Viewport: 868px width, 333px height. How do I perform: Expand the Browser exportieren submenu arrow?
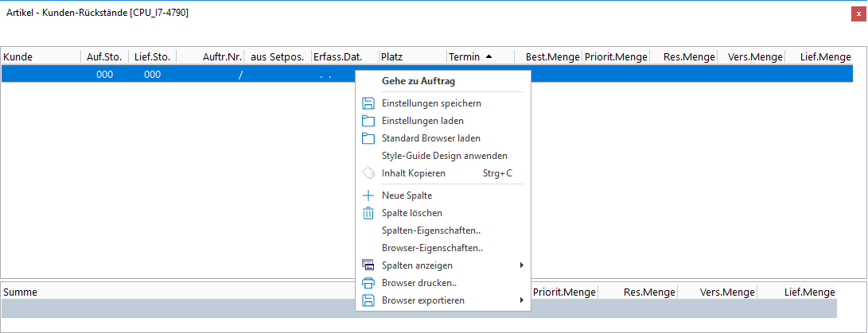522,300
